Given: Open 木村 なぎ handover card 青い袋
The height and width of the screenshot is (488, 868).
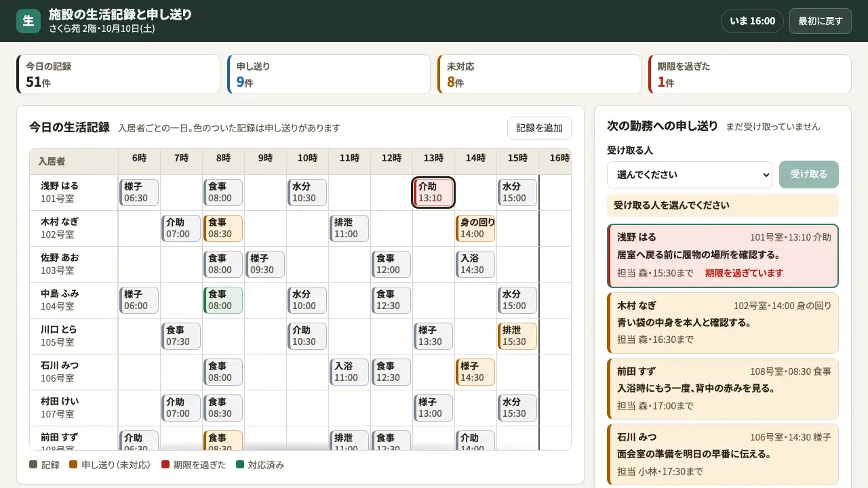Looking at the screenshot, I should pos(723,323).
